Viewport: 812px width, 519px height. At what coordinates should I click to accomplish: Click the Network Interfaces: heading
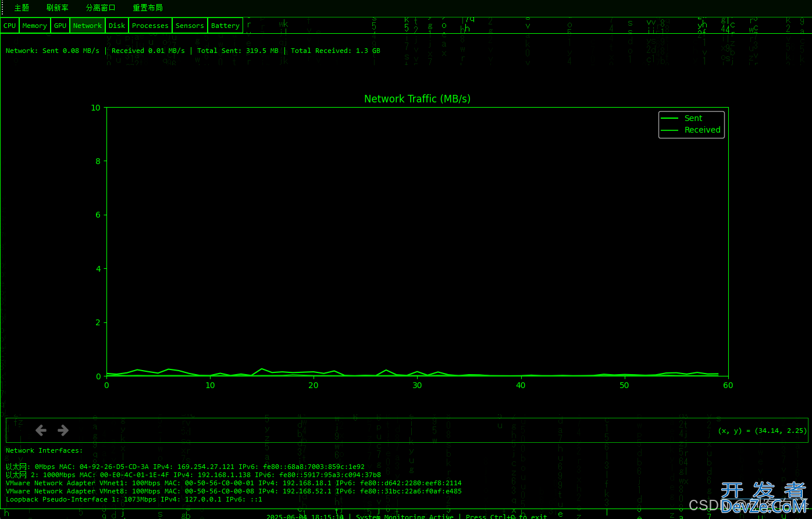[x=44, y=450]
